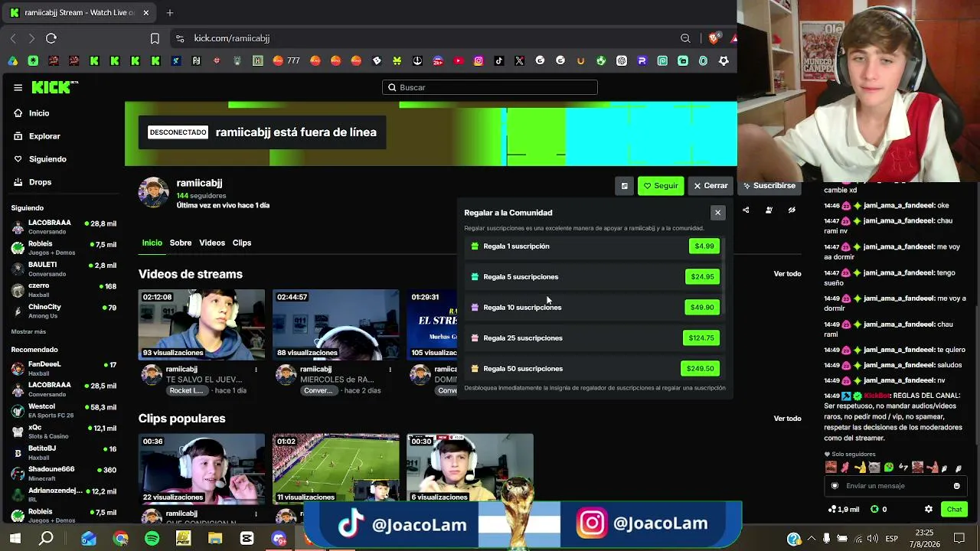Click the channel points 1,9 mil counter
The width and height of the screenshot is (980, 551).
coord(844,509)
